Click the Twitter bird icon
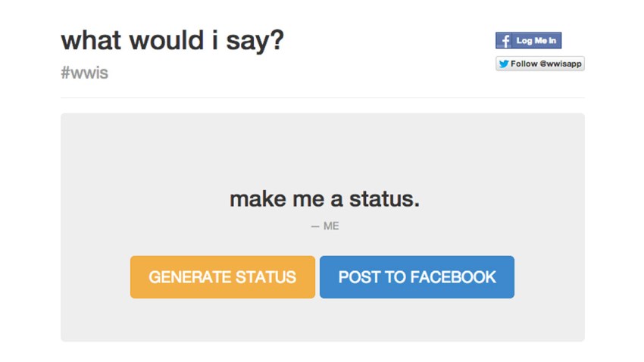Image resolution: width=644 pixels, height=362 pixels. click(504, 64)
